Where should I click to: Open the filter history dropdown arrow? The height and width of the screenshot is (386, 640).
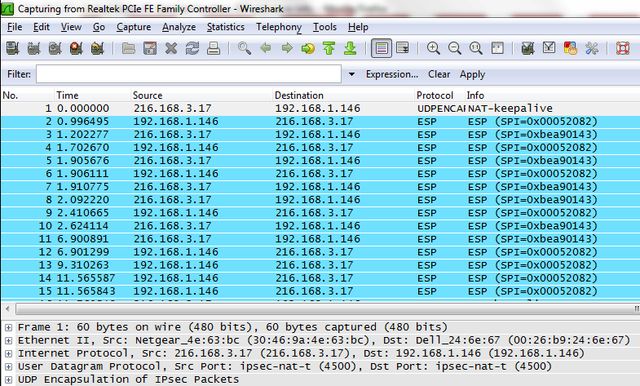click(x=351, y=74)
